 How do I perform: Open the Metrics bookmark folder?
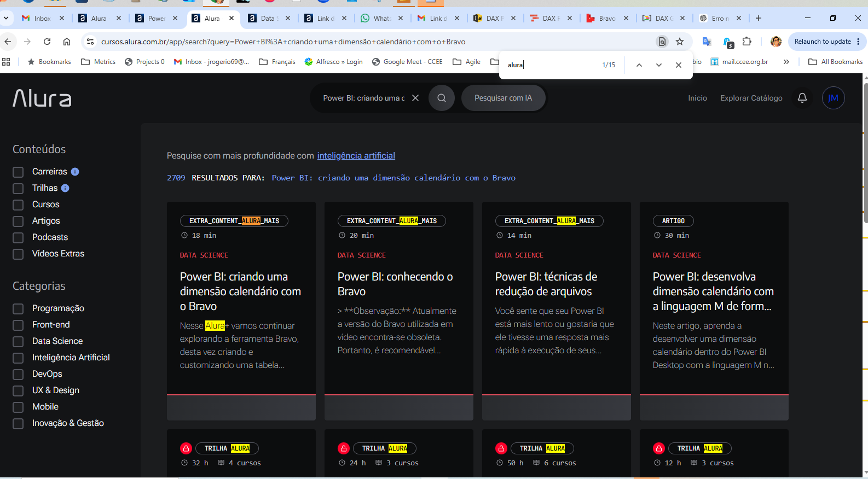point(99,62)
